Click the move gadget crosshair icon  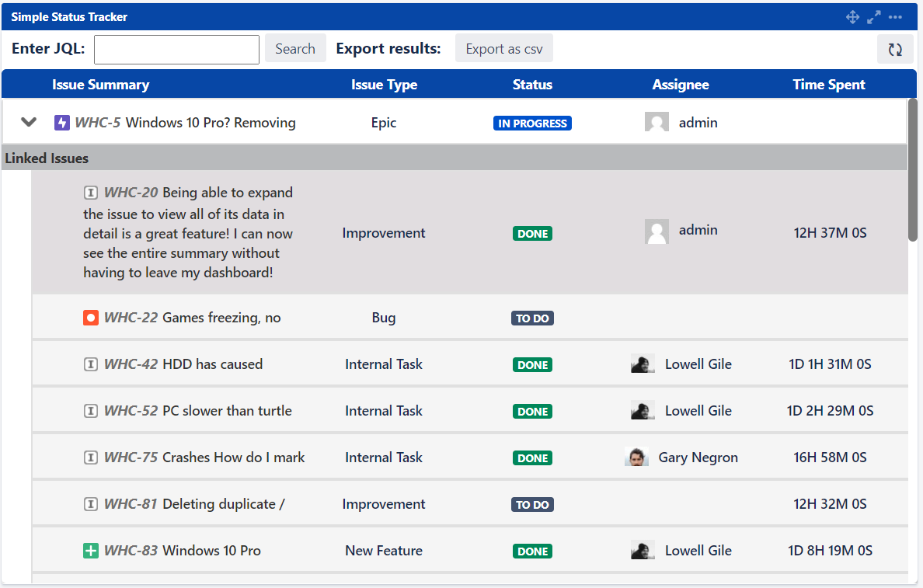click(852, 17)
